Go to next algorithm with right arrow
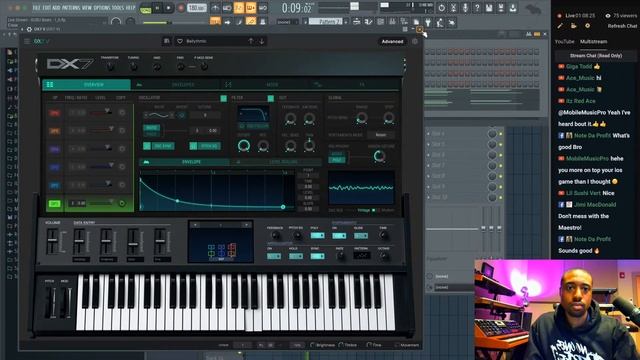This screenshot has width=640, height=360. click(246, 225)
